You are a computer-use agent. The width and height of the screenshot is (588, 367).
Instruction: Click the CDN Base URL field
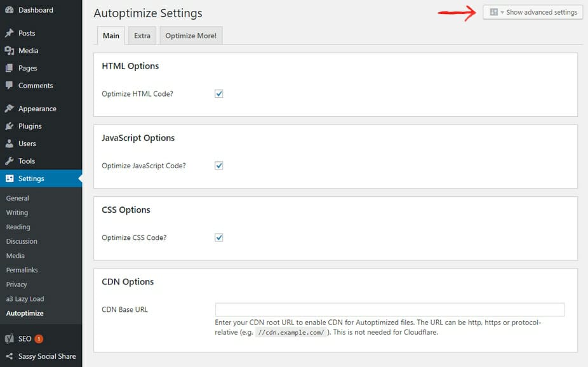click(389, 310)
